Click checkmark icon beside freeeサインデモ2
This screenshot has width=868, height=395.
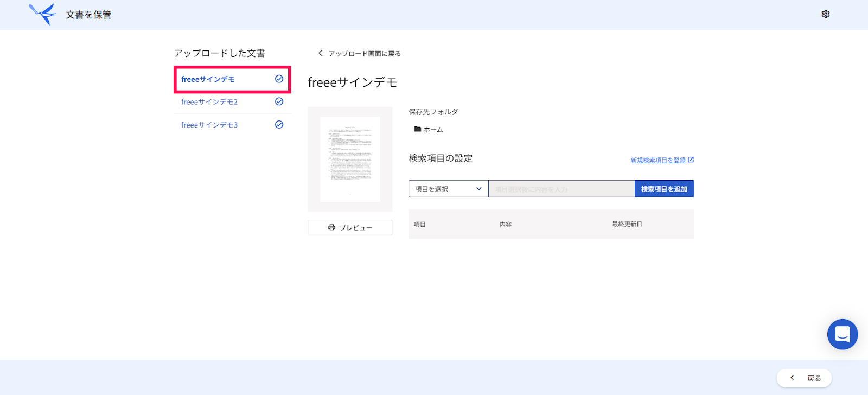279,101
